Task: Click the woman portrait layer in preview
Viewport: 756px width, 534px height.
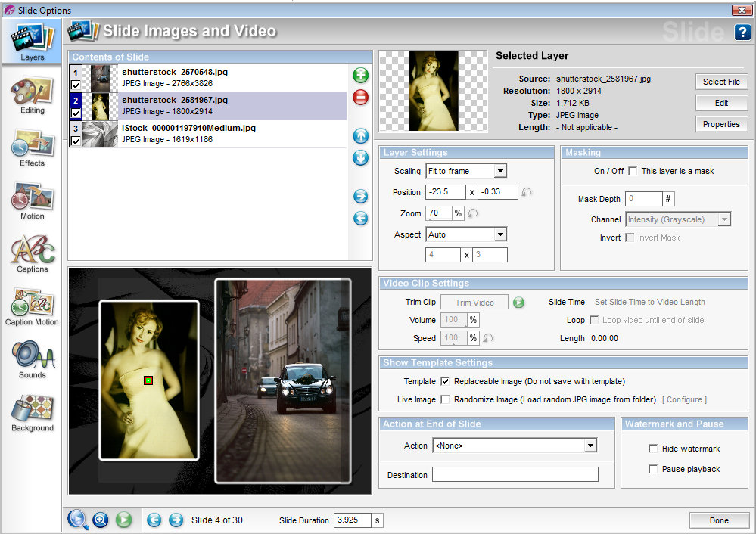Action: coord(149,380)
